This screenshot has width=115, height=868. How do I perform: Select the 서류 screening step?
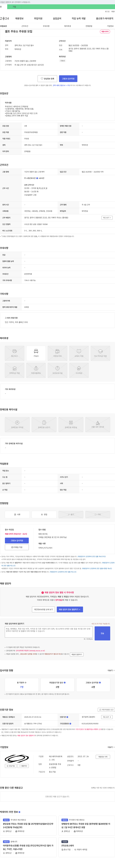tap(17, 515)
